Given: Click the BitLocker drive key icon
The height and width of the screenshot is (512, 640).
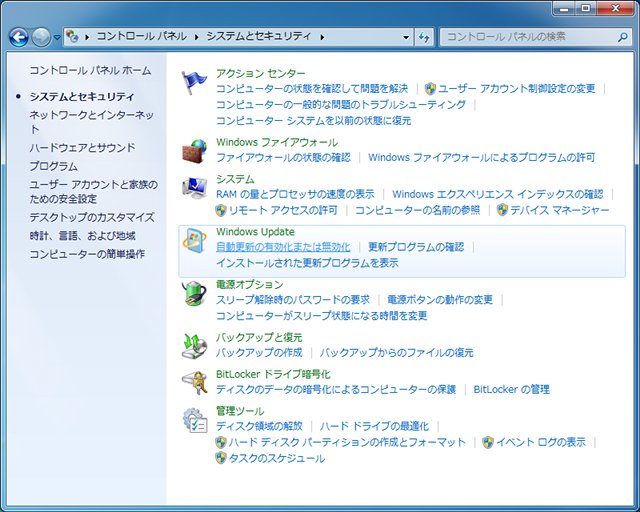Looking at the screenshot, I should click(194, 383).
